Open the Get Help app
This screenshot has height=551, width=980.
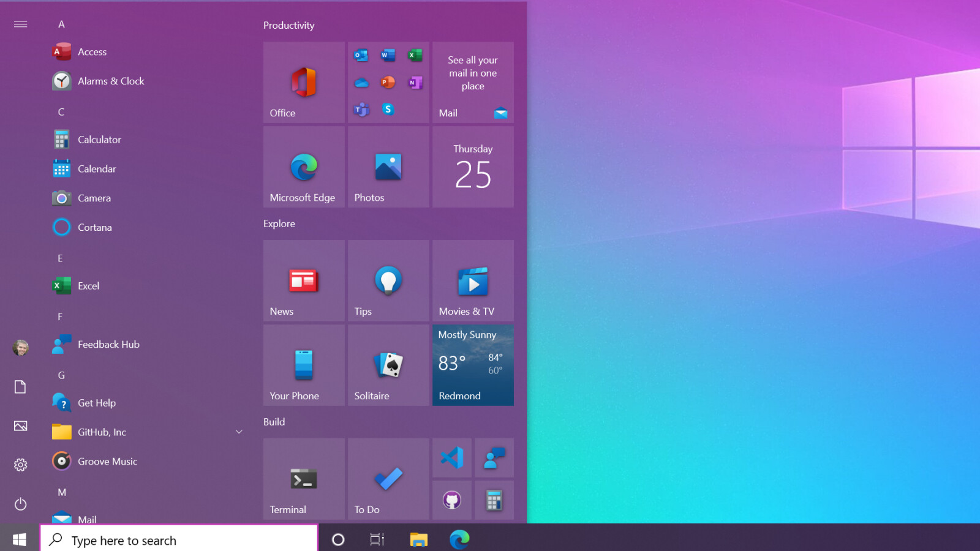(x=147, y=403)
